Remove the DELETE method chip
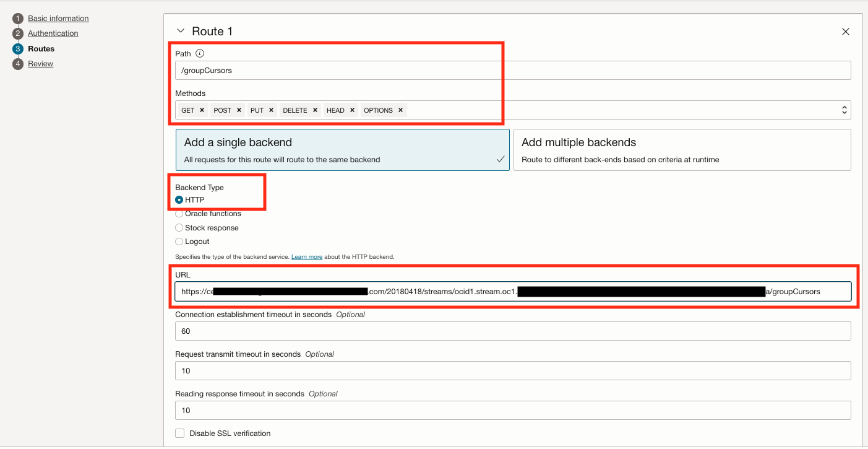868x449 pixels. pos(316,110)
